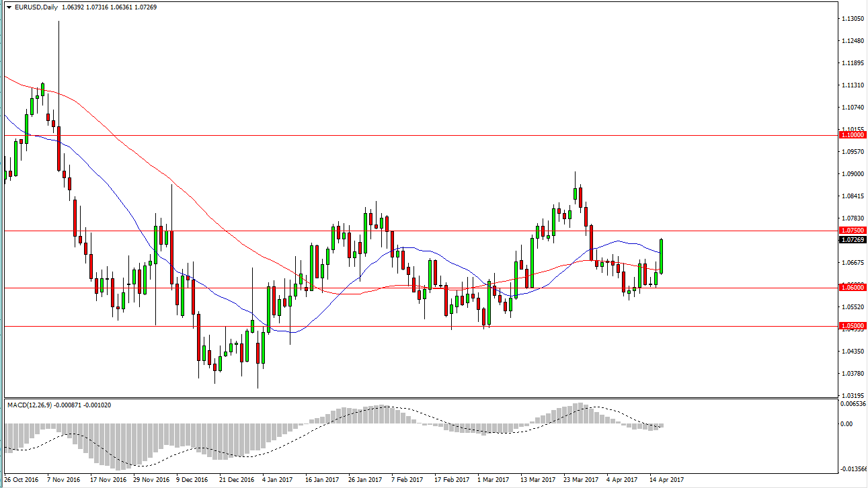Click the tall green candle on far right
Screen dimensions: 868x488
[660, 255]
